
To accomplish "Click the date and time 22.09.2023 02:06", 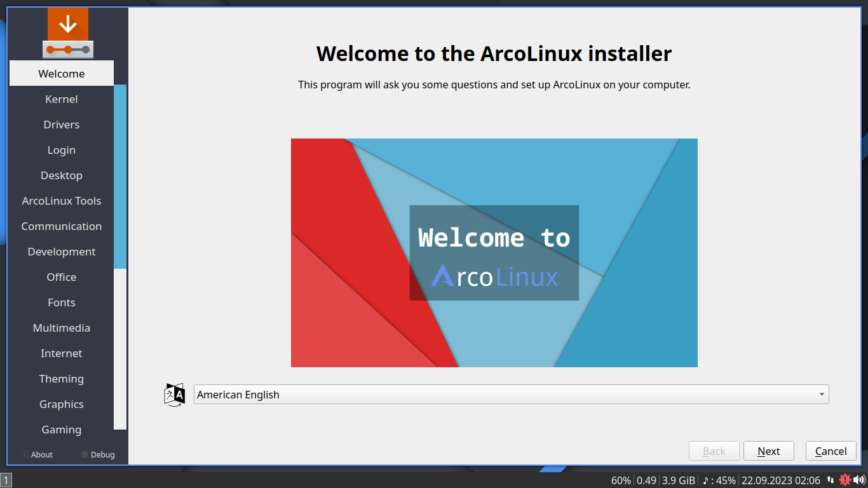I will pyautogui.click(x=781, y=480).
